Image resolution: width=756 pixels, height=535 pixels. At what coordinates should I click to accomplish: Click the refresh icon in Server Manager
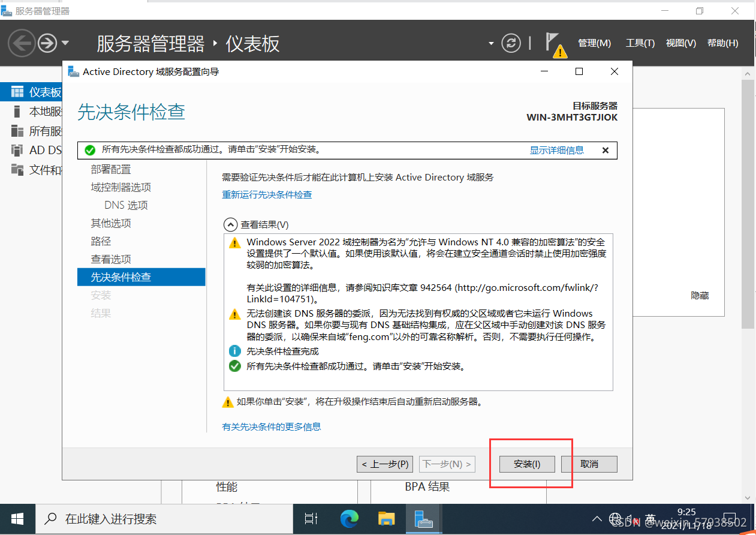point(511,43)
